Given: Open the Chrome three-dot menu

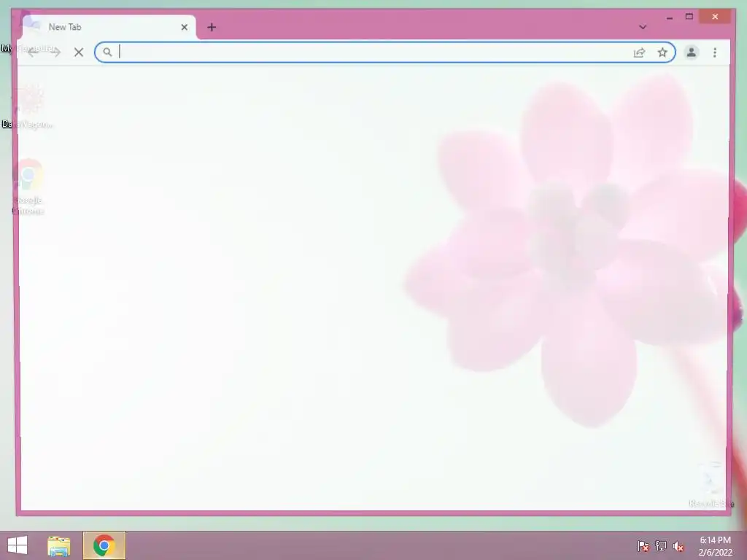Looking at the screenshot, I should [715, 52].
